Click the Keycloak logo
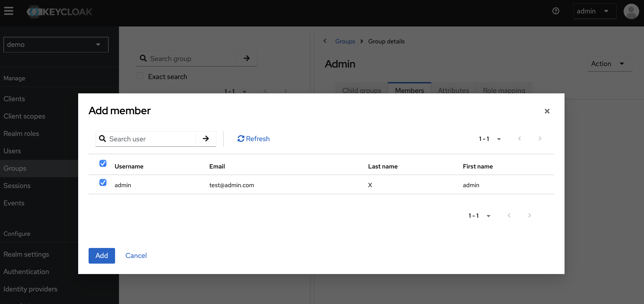 point(59,12)
